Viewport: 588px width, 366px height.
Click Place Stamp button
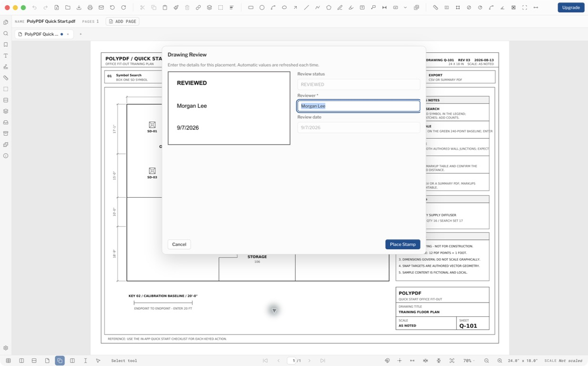[402, 244]
